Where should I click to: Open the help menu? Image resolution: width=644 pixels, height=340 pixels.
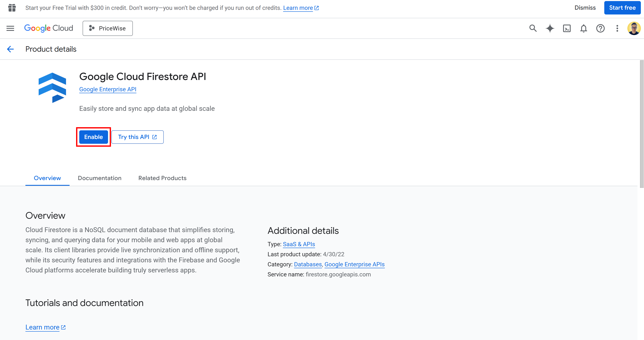click(600, 28)
